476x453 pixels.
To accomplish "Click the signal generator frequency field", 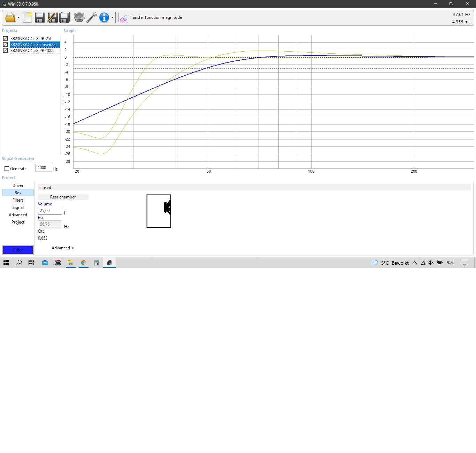I will [44, 168].
